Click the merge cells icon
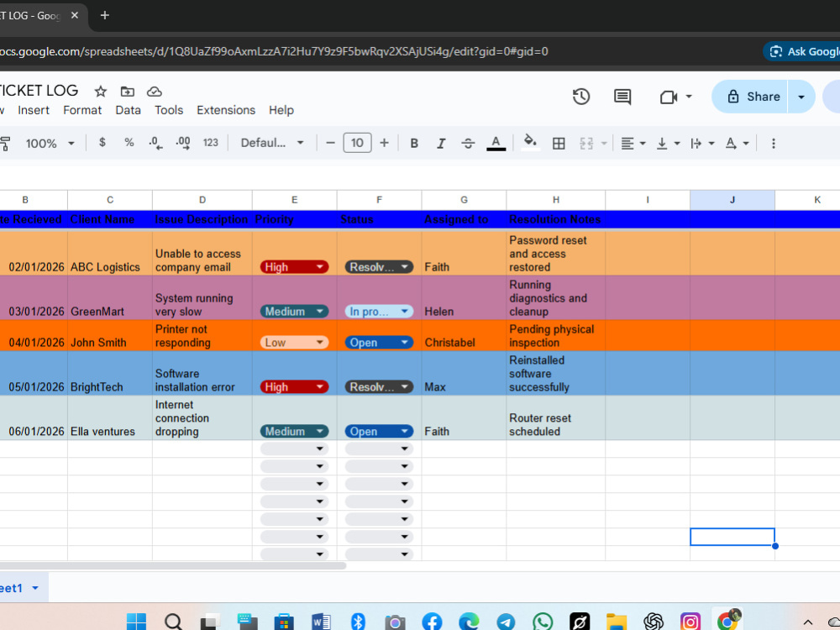The image size is (840, 630). (586, 143)
